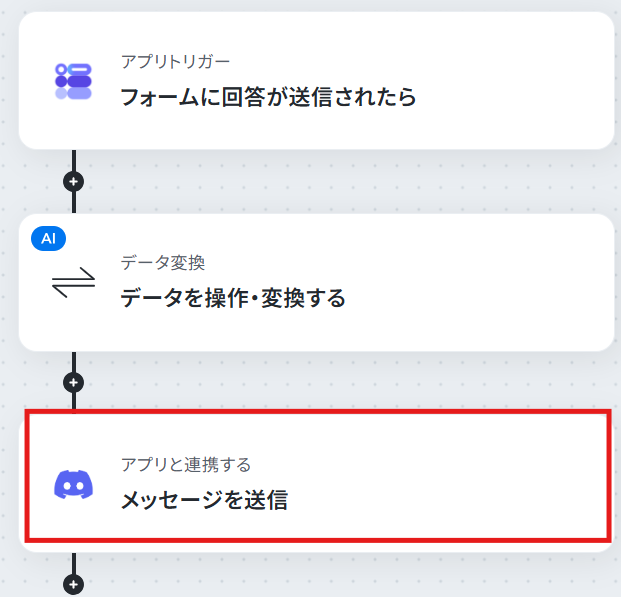Select the red-highlighted Discord message card
The image size is (621, 597).
(x=318, y=476)
